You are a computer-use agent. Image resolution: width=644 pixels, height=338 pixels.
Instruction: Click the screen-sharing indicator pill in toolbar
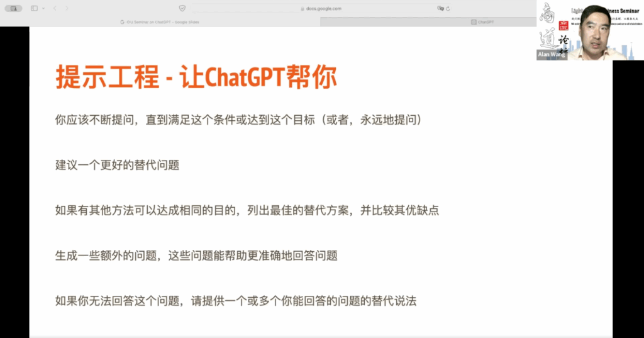[x=14, y=8]
